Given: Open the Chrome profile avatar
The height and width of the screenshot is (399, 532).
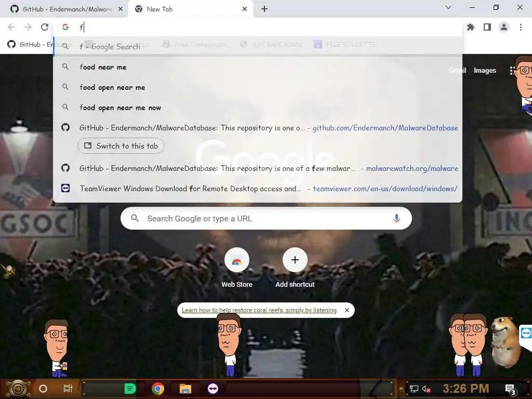Looking at the screenshot, I should pyautogui.click(x=504, y=27).
